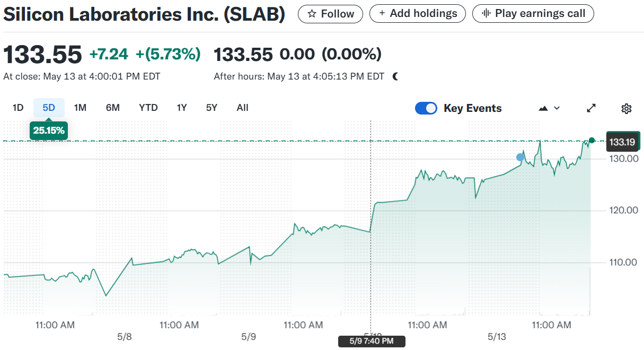
Task: Click the blue key event marker
Action: click(x=521, y=157)
